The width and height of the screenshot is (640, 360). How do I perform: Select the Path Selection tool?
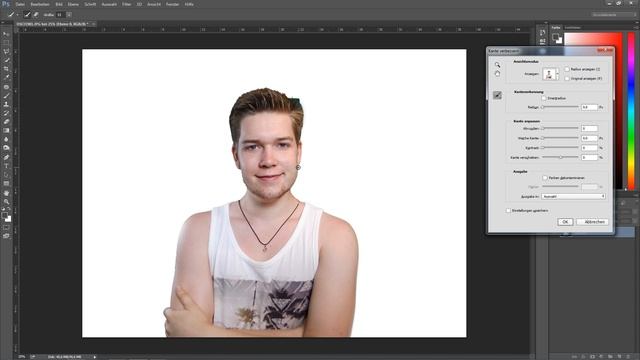(x=6, y=175)
